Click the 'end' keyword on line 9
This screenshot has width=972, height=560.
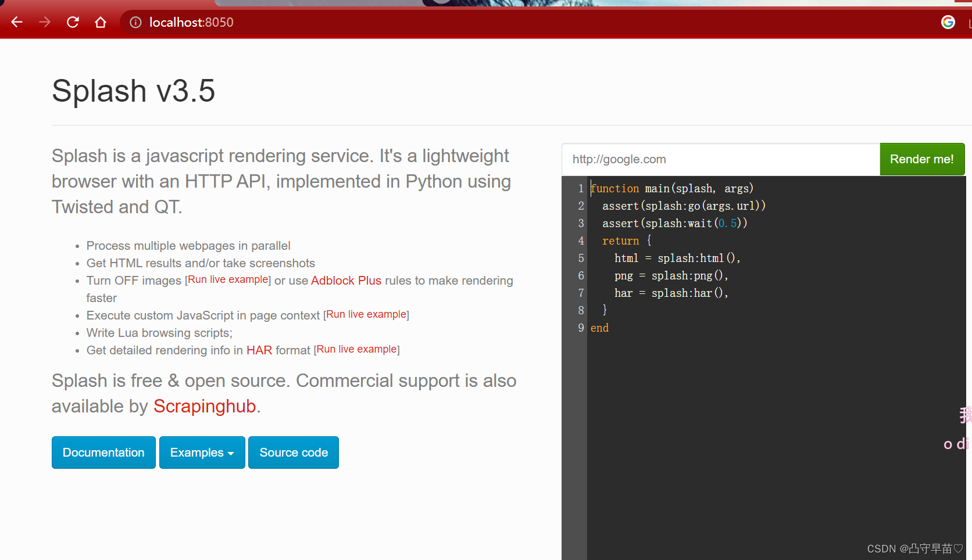(x=599, y=328)
